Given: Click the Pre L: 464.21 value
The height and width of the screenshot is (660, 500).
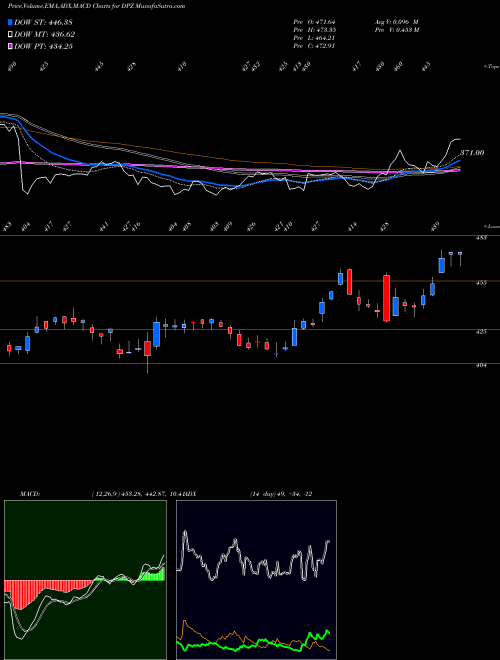Looking at the screenshot, I should pyautogui.click(x=314, y=38).
